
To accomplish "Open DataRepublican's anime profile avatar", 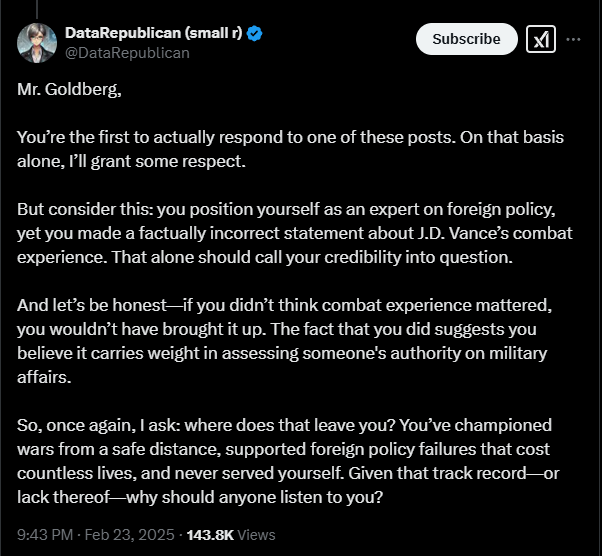I will 37,43.
